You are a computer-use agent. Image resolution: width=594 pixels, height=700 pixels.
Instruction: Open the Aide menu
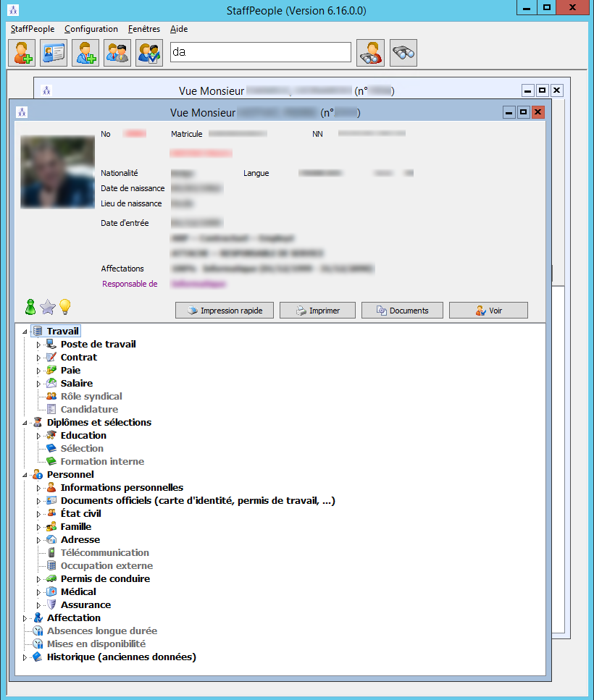click(x=179, y=29)
